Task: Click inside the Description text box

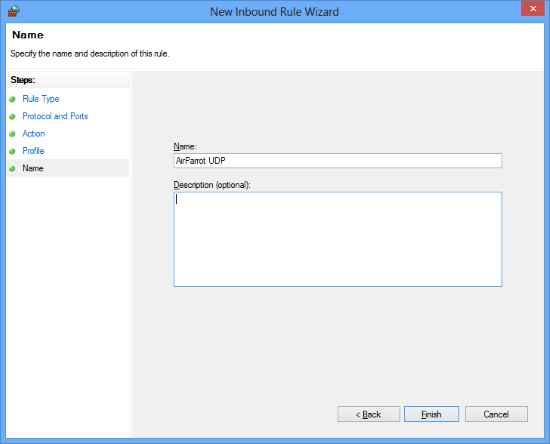Action: tap(337, 239)
